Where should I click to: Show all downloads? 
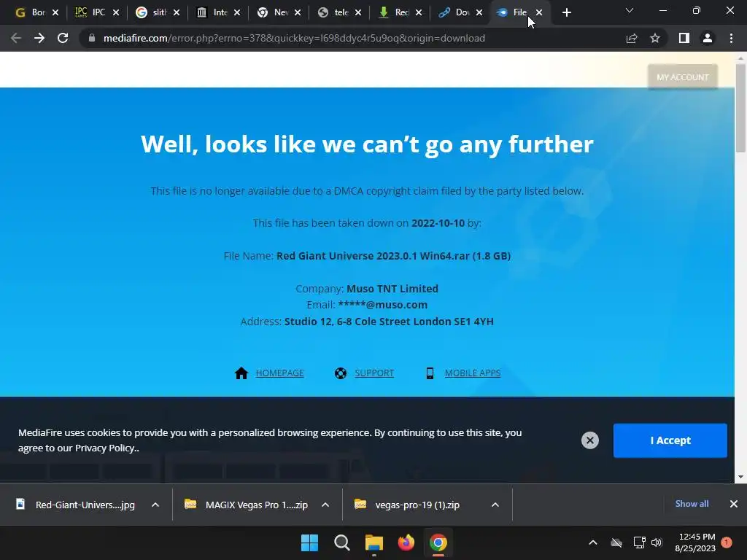[692, 504]
